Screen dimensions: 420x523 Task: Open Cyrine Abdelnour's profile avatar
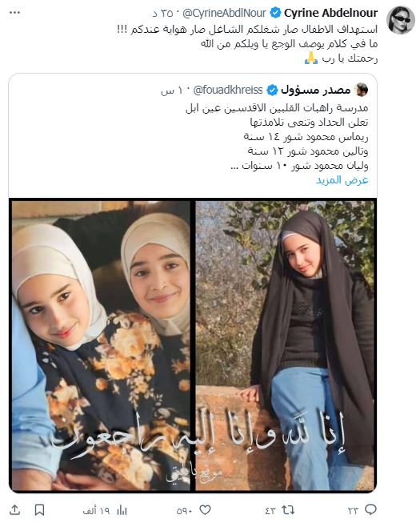click(x=400, y=20)
